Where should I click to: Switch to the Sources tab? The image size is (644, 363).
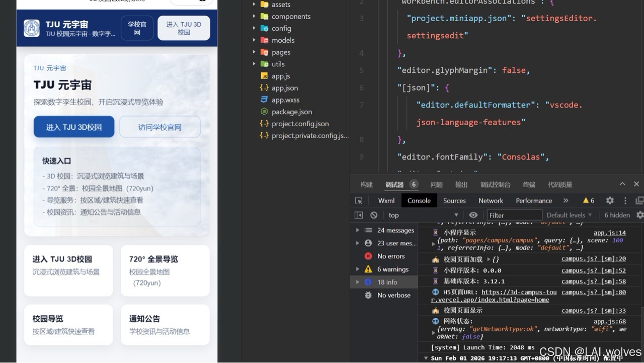[454, 201]
